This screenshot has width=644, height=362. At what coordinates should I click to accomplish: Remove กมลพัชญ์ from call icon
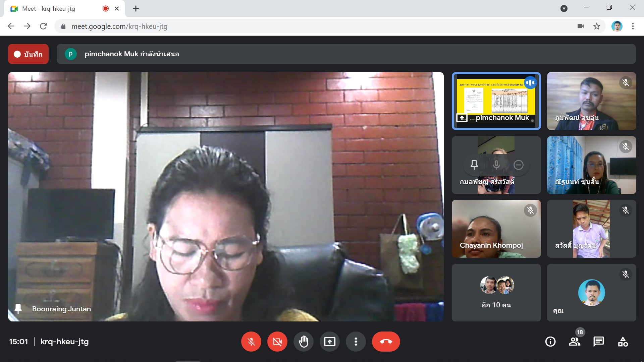click(518, 165)
